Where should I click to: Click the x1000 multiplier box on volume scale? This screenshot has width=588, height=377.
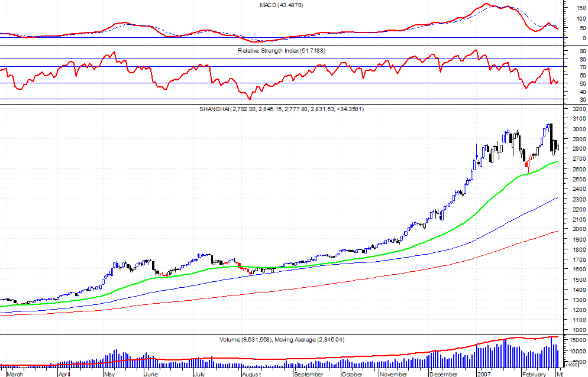[x=571, y=365]
